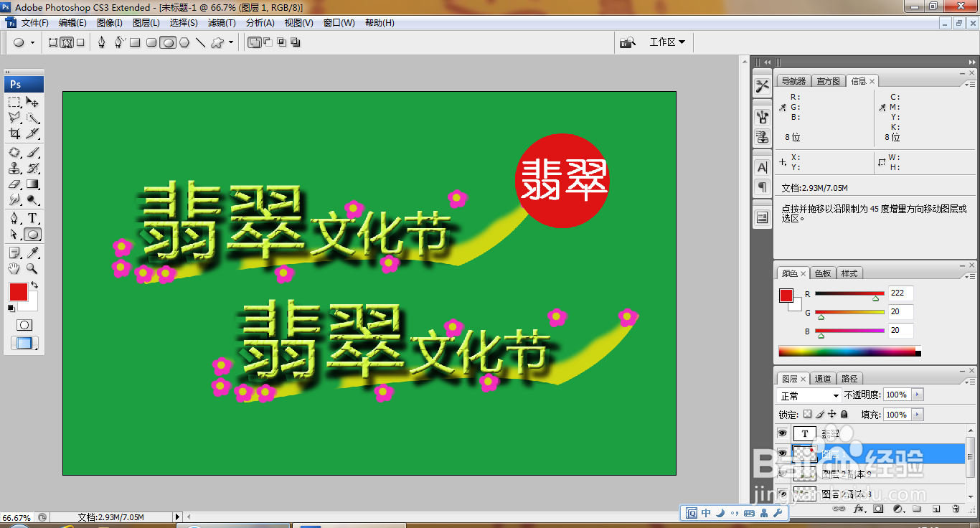Toggle Quick Mask mode

click(x=24, y=325)
